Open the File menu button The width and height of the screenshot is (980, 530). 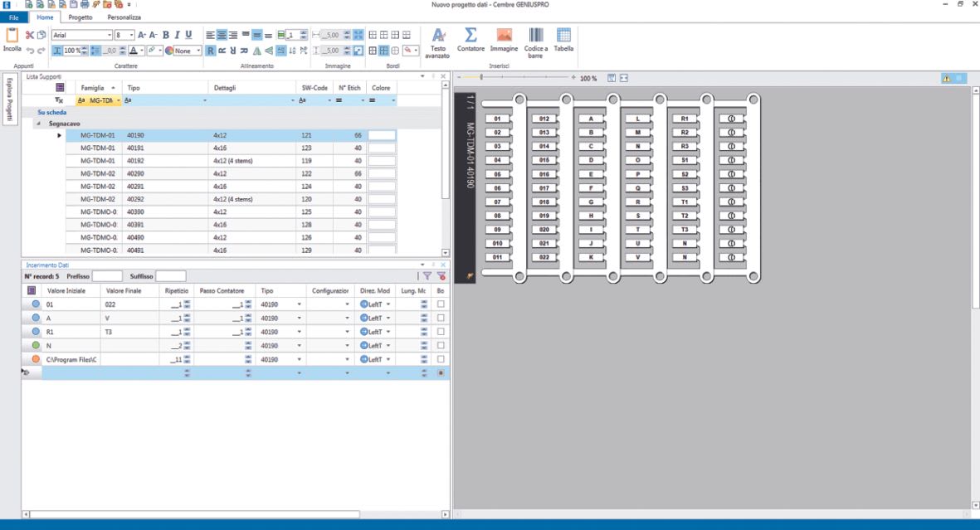pyautogui.click(x=13, y=17)
